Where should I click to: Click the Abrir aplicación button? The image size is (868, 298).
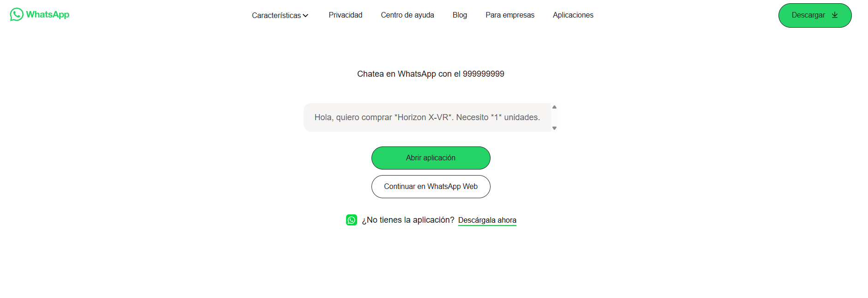tap(431, 158)
